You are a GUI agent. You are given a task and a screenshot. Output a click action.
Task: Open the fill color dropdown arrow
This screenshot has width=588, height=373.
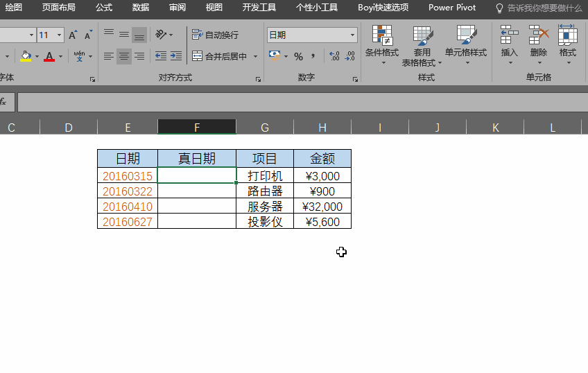pos(37,57)
